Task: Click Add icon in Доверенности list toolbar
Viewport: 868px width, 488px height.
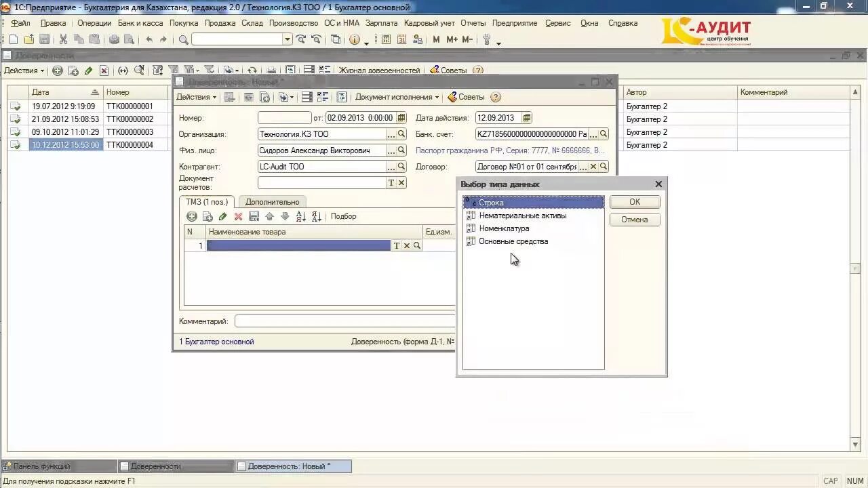Action: click(x=58, y=70)
